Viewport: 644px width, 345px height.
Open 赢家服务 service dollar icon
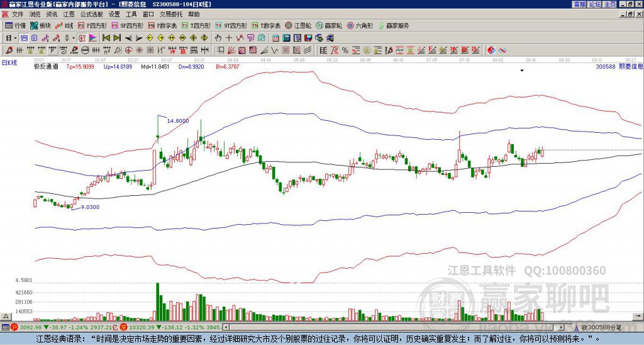pyautogui.click(x=394, y=25)
